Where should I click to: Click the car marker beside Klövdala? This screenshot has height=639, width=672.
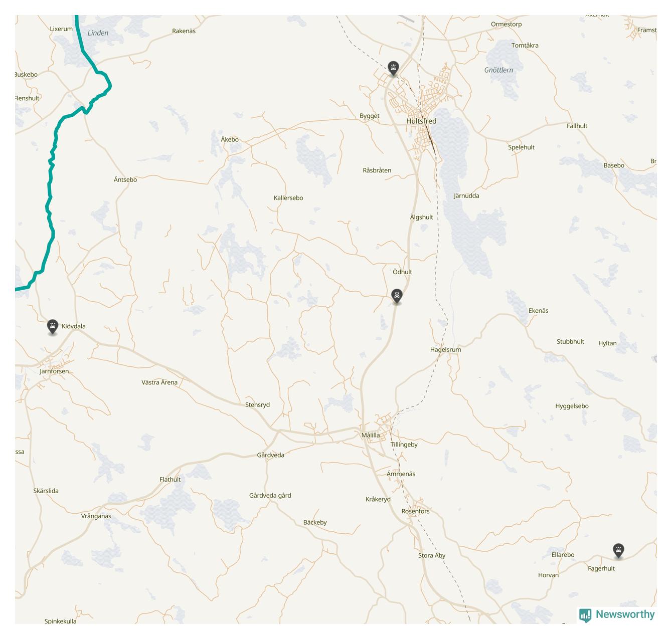pyautogui.click(x=53, y=327)
